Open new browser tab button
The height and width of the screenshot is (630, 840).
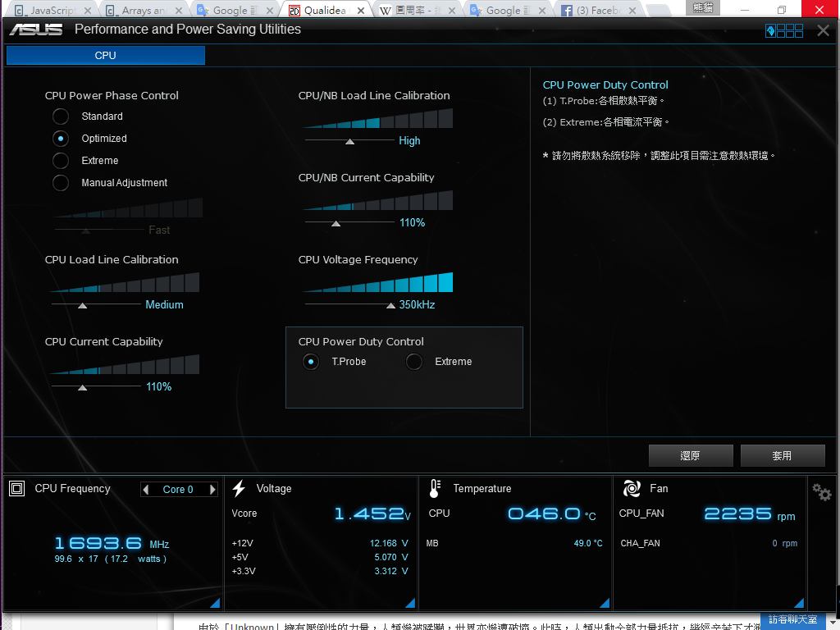tap(658, 10)
